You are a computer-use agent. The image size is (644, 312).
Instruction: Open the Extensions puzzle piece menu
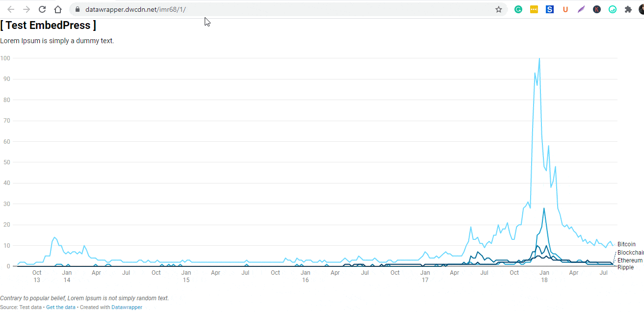[x=628, y=9]
